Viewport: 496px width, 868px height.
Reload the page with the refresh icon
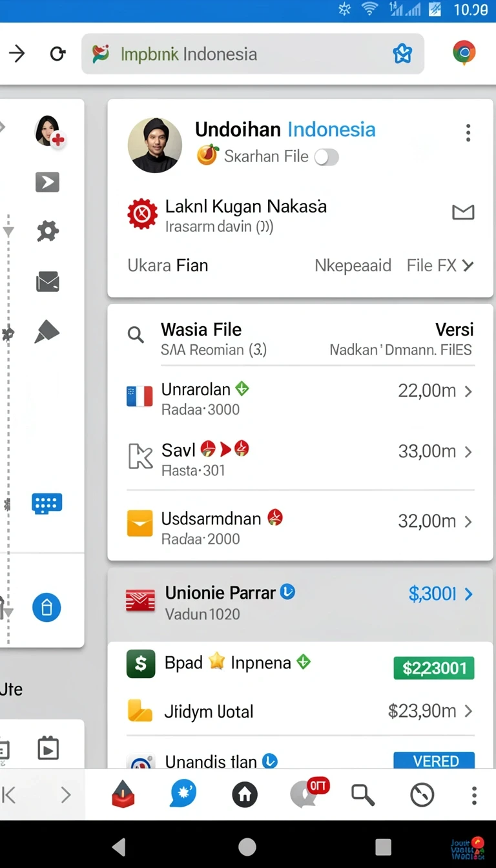(x=57, y=54)
